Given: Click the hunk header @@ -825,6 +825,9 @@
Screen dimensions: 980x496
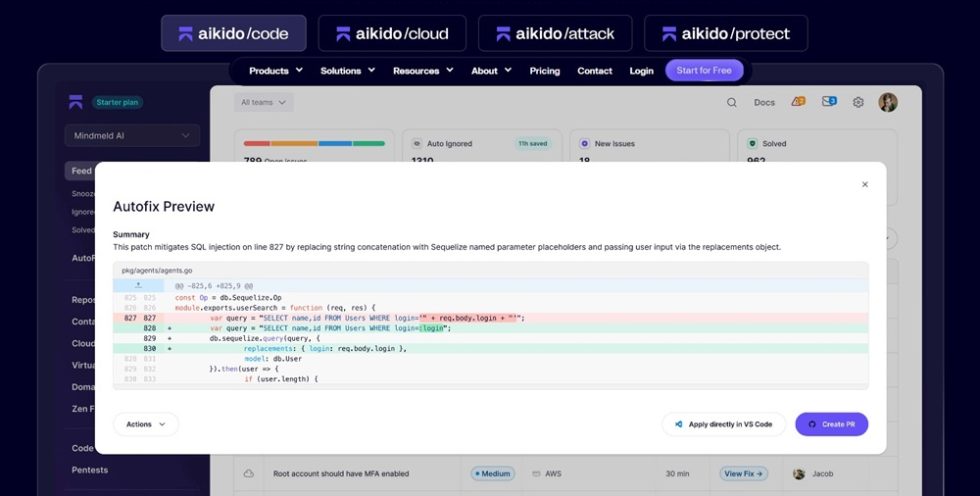Looking at the screenshot, I should tap(214, 286).
